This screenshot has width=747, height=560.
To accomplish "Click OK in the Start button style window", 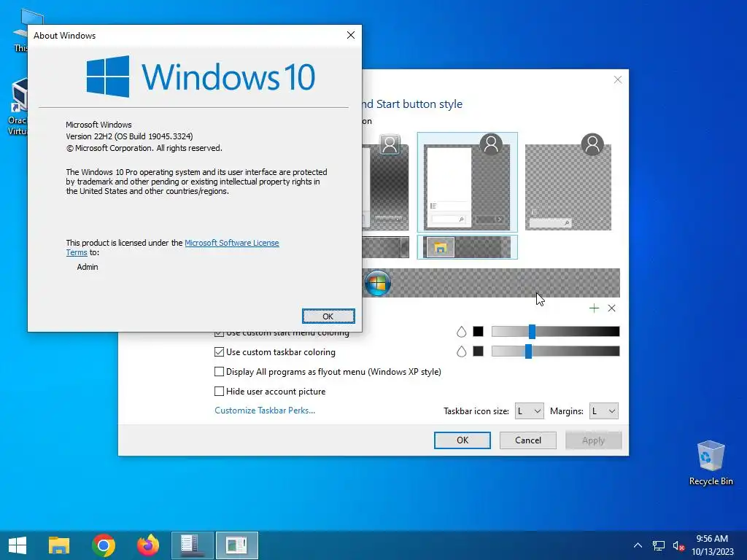I will 462,440.
